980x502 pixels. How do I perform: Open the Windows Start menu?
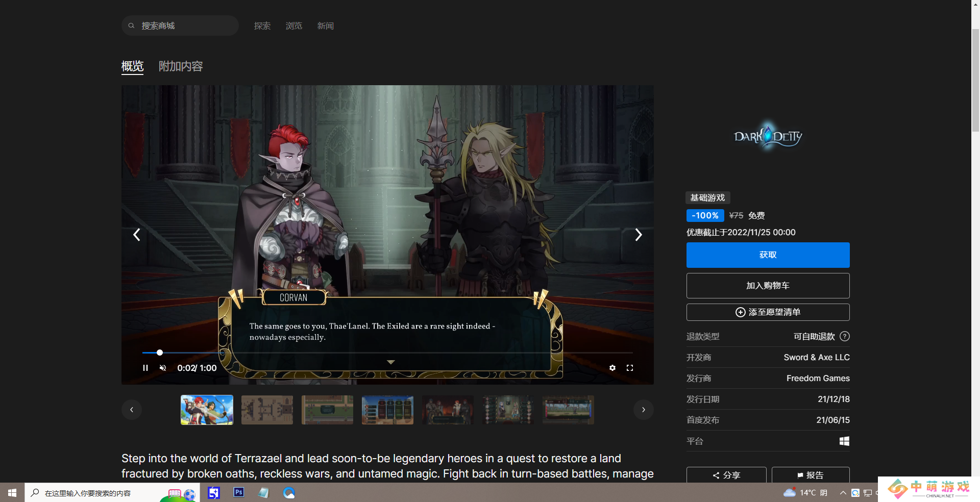tap(12, 493)
